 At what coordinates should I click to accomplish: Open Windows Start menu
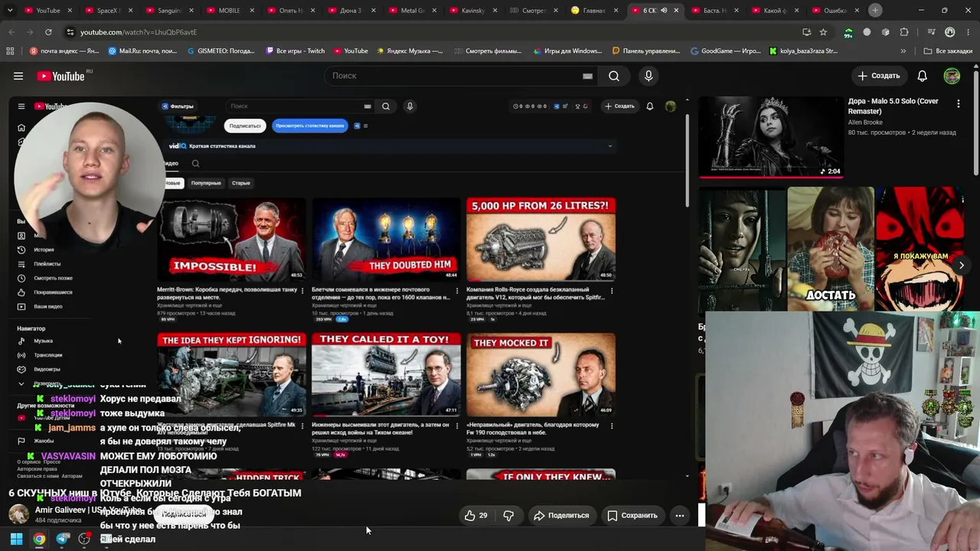(16, 539)
